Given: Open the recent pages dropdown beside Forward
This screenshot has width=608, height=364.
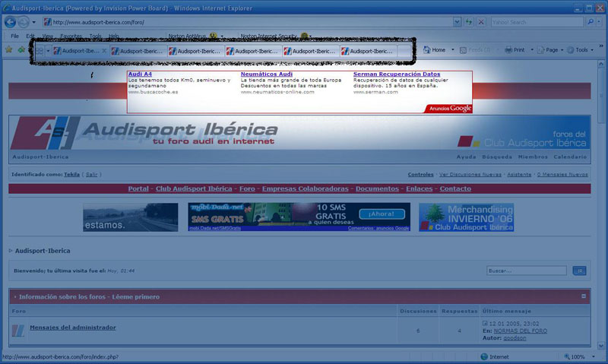Looking at the screenshot, I should [33, 22].
